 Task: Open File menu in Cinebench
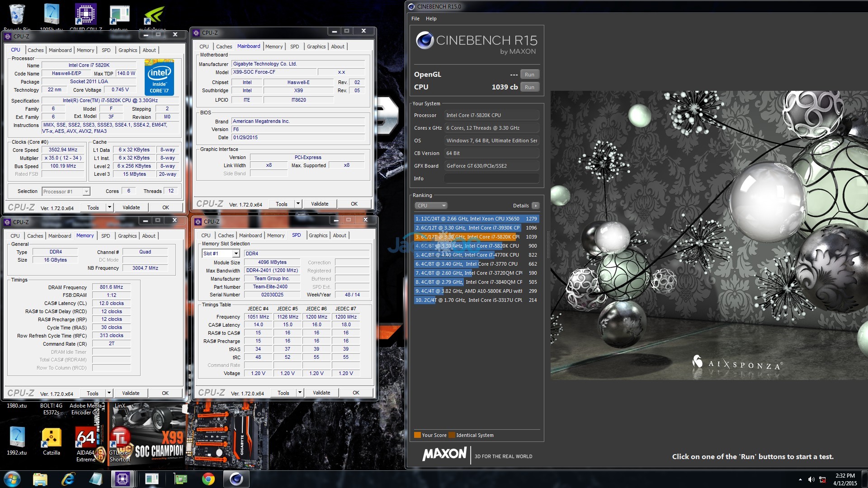(x=415, y=19)
